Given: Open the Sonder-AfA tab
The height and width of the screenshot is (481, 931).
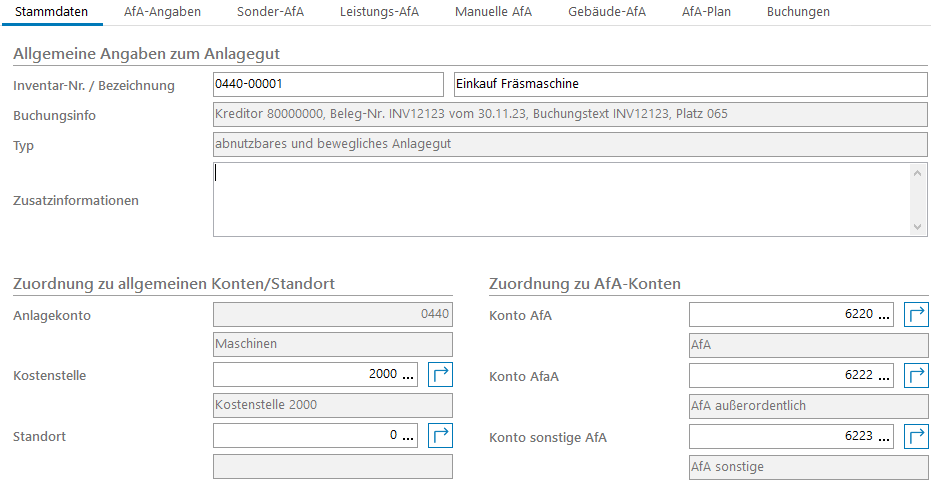Looking at the screenshot, I should 270,12.
